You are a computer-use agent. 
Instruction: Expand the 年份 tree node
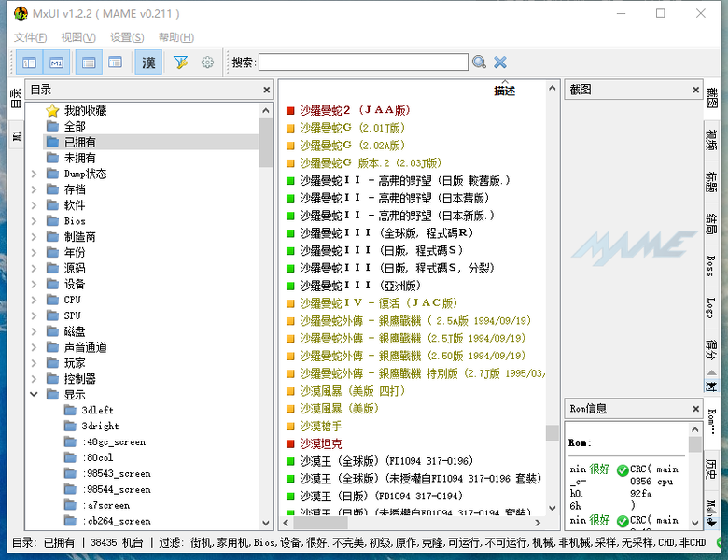[x=34, y=253]
